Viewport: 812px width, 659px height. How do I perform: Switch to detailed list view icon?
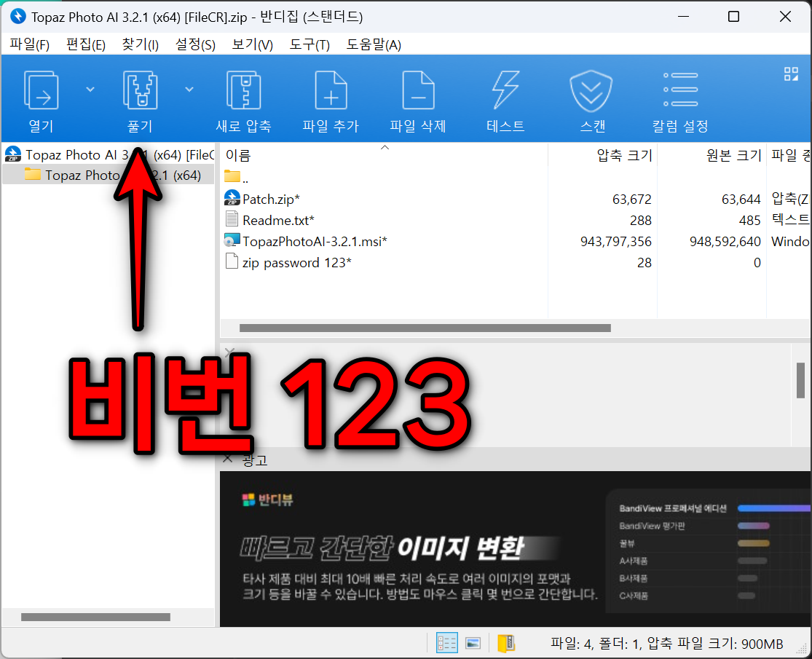click(x=446, y=643)
